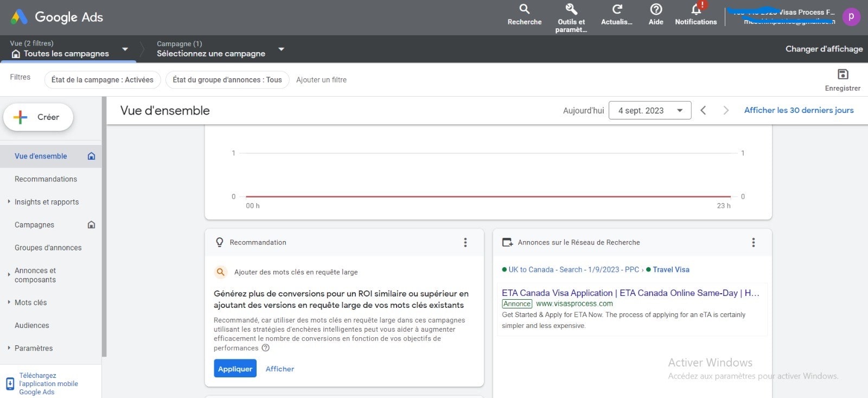Open Outils et paramètres wrench icon
This screenshot has height=398, width=868.
coord(571,9)
